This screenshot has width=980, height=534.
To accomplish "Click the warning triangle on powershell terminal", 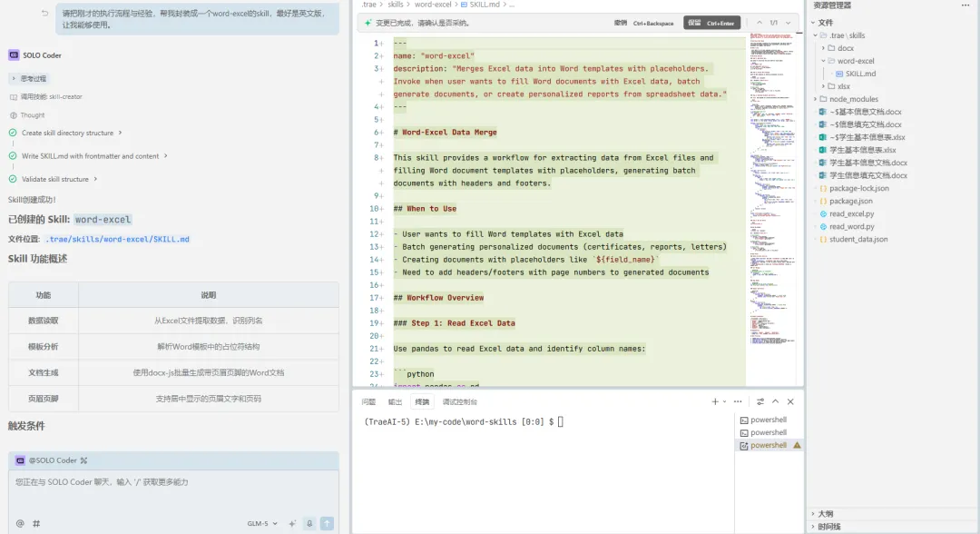I will click(797, 445).
